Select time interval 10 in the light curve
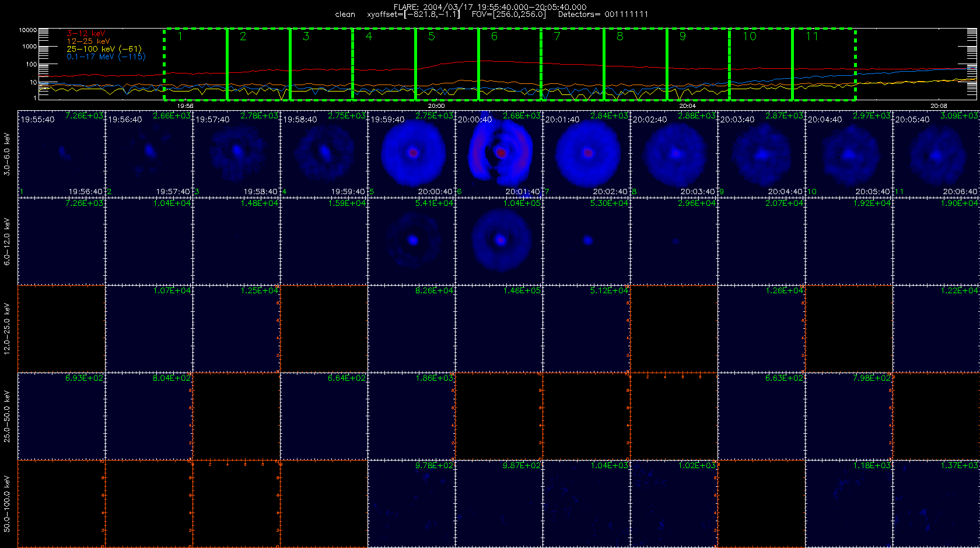The width and height of the screenshot is (980, 548). click(x=761, y=64)
